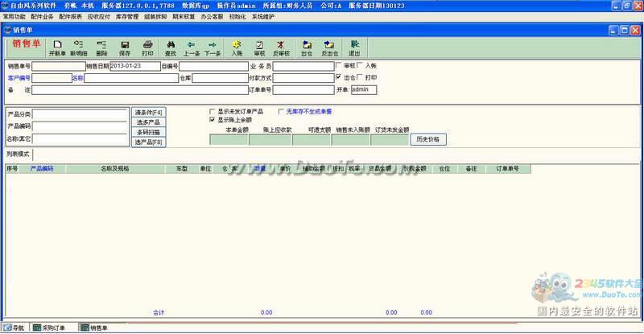Open the 配件业务 menu
Viewport: 644px width, 334px height.
click(43, 17)
